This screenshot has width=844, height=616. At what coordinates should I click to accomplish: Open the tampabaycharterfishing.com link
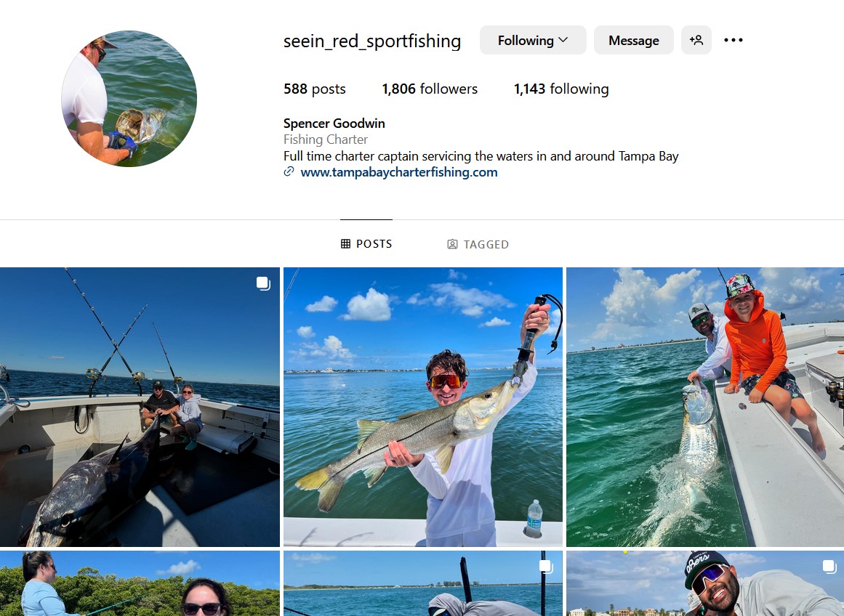click(398, 172)
